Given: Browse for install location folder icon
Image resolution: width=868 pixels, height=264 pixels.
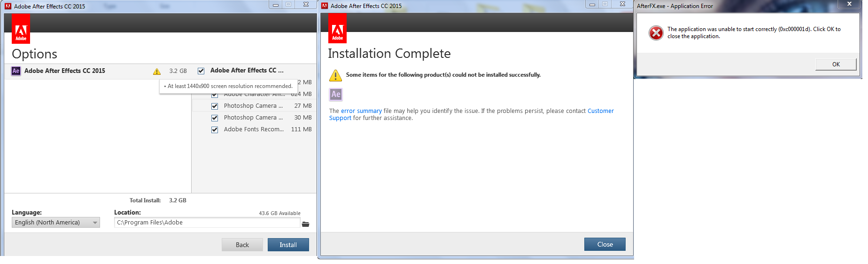Looking at the screenshot, I should click(306, 224).
